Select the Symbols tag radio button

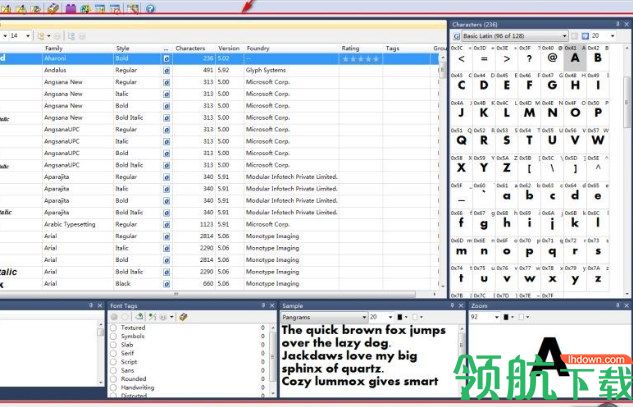coord(113,336)
